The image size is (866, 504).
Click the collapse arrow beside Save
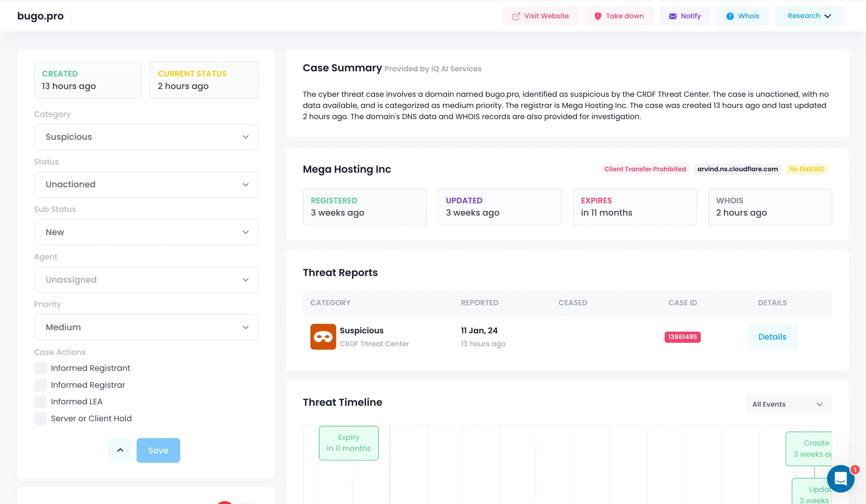[x=120, y=450]
